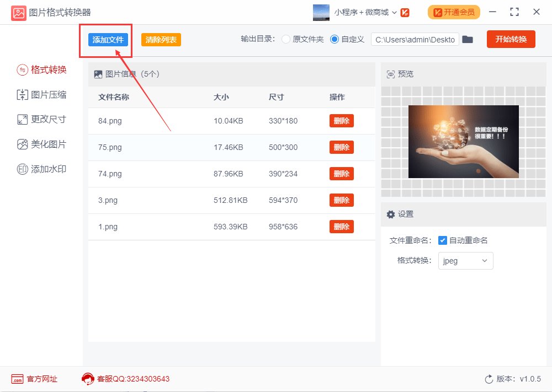This screenshot has height=392, width=552.
Task: Click the version refresh icon near v1.0.5
Action: (x=489, y=379)
